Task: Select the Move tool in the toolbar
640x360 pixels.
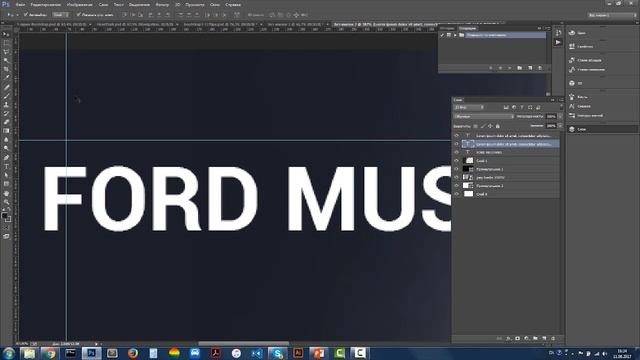Action: pyautogui.click(x=6, y=34)
